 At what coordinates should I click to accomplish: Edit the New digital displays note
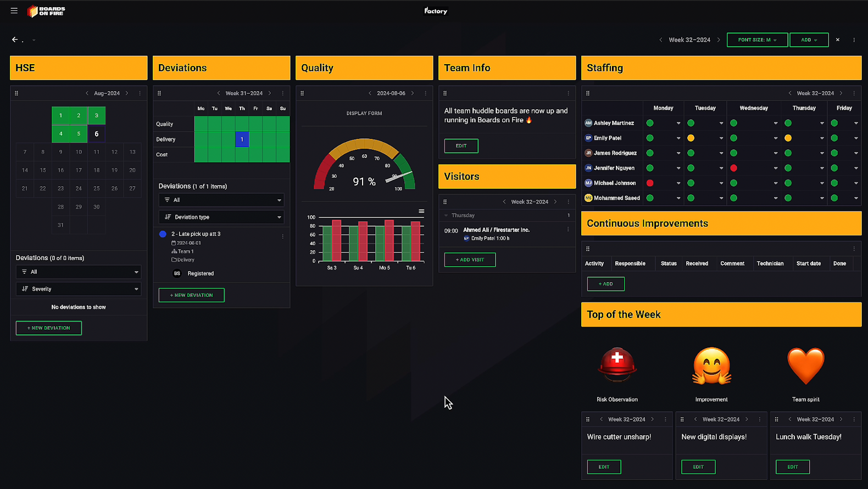point(698,467)
